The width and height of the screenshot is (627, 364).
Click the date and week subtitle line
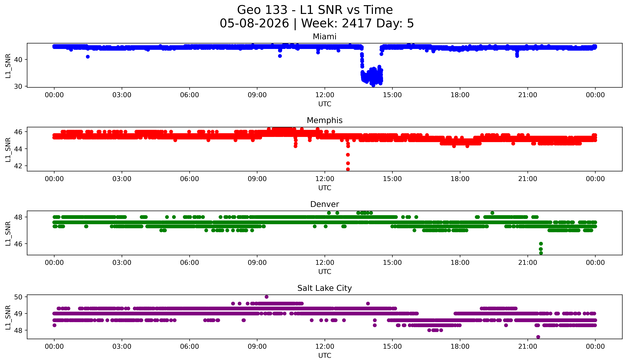point(317,24)
